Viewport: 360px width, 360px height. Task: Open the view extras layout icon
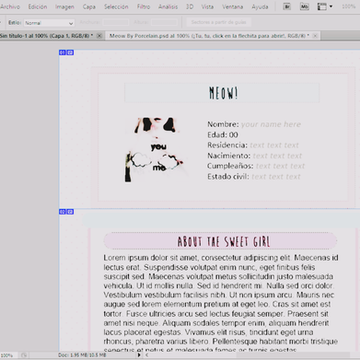coord(322,7)
